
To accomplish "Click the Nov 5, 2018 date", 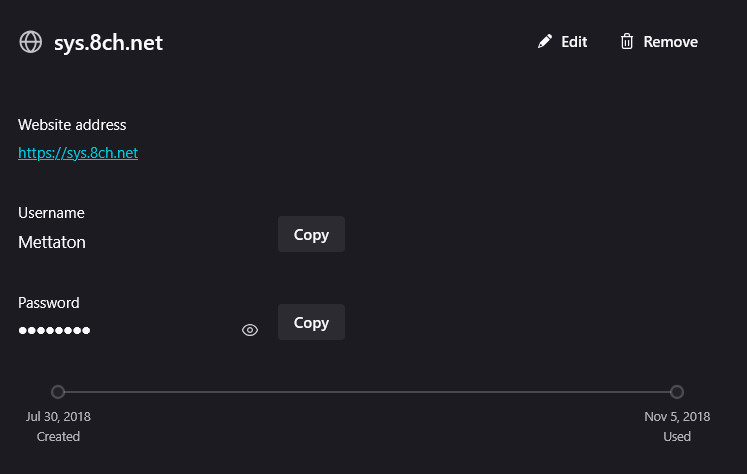I will 677,416.
